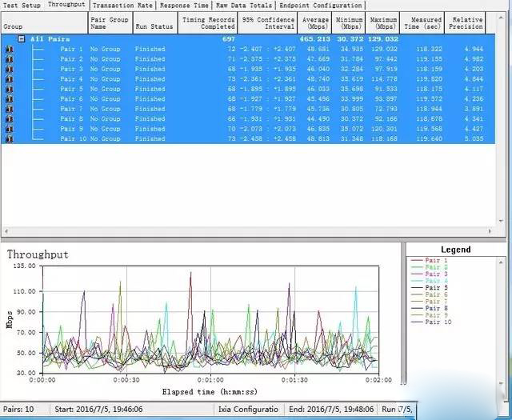Screen dimensions: 512x420
Task: Click the Average (Mbps) column header
Action: pyautogui.click(x=315, y=22)
